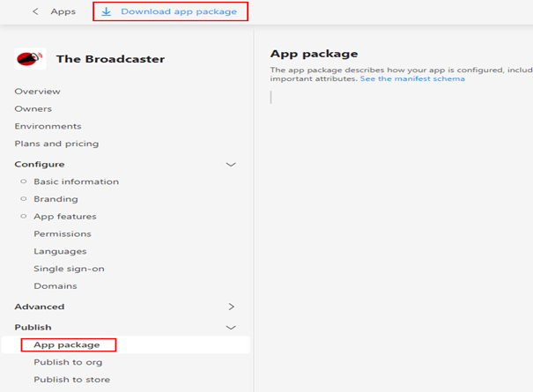The width and height of the screenshot is (533, 392).
Task: Open the Overview page
Action: point(37,92)
